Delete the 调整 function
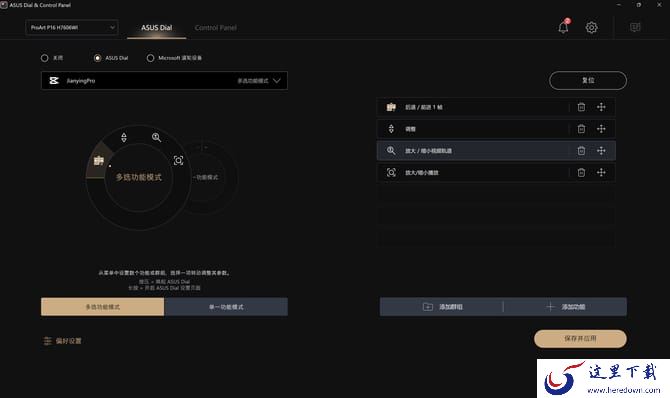 click(581, 129)
